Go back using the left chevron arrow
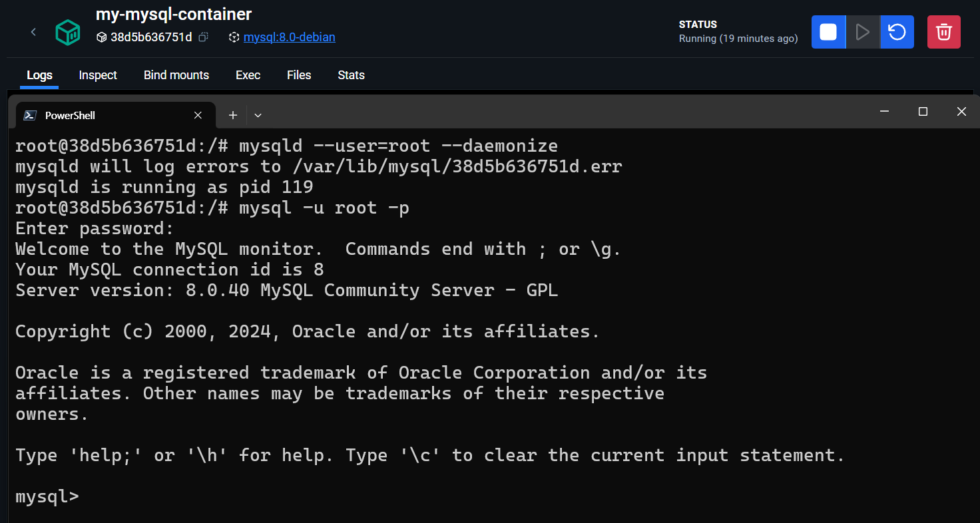This screenshot has width=980, height=523. click(x=33, y=32)
